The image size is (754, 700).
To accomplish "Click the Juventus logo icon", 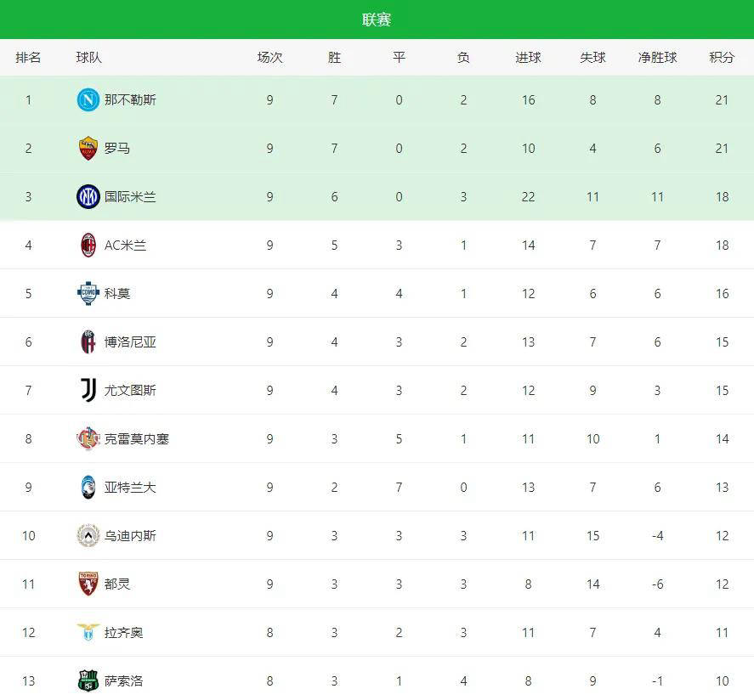I will (x=88, y=391).
